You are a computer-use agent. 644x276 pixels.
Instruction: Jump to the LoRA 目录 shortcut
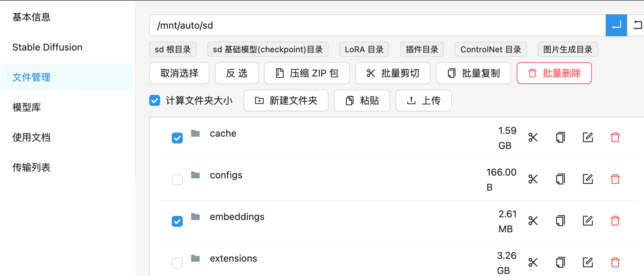tap(364, 50)
